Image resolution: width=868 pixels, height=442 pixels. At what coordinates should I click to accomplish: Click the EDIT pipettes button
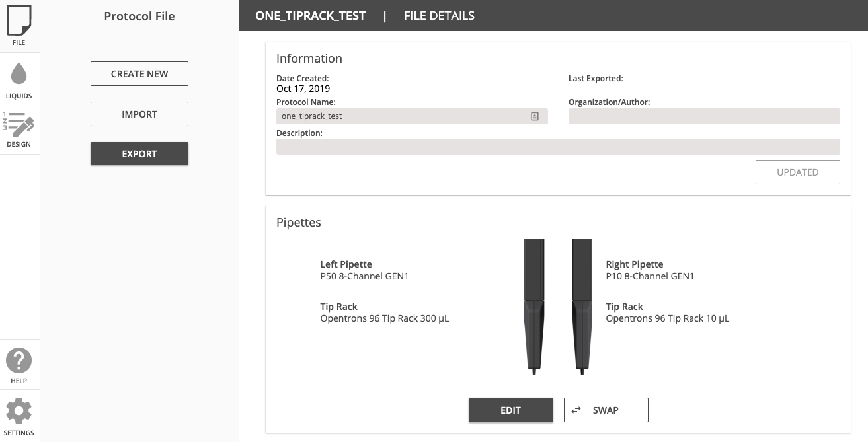(x=511, y=410)
